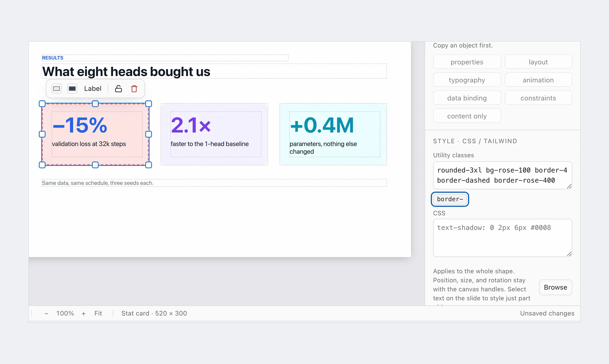Click the dark fill style icon

click(72, 89)
